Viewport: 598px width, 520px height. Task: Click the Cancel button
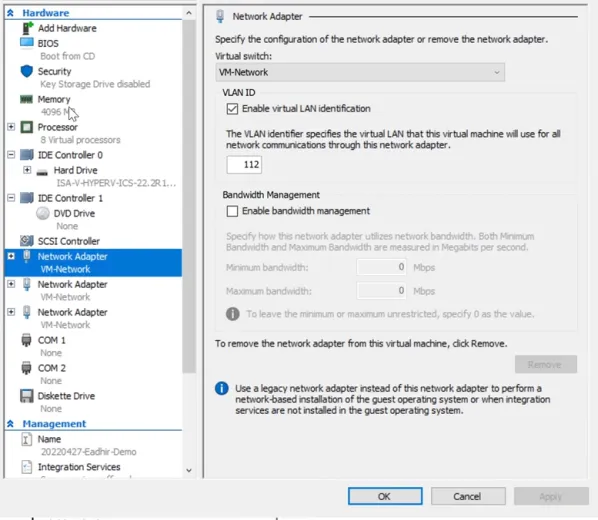[x=468, y=496]
